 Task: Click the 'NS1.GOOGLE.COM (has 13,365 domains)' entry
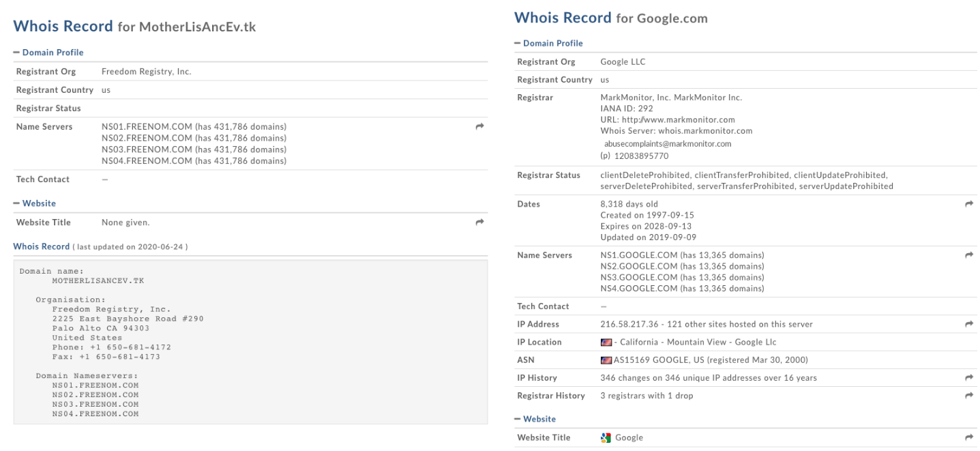(x=682, y=255)
